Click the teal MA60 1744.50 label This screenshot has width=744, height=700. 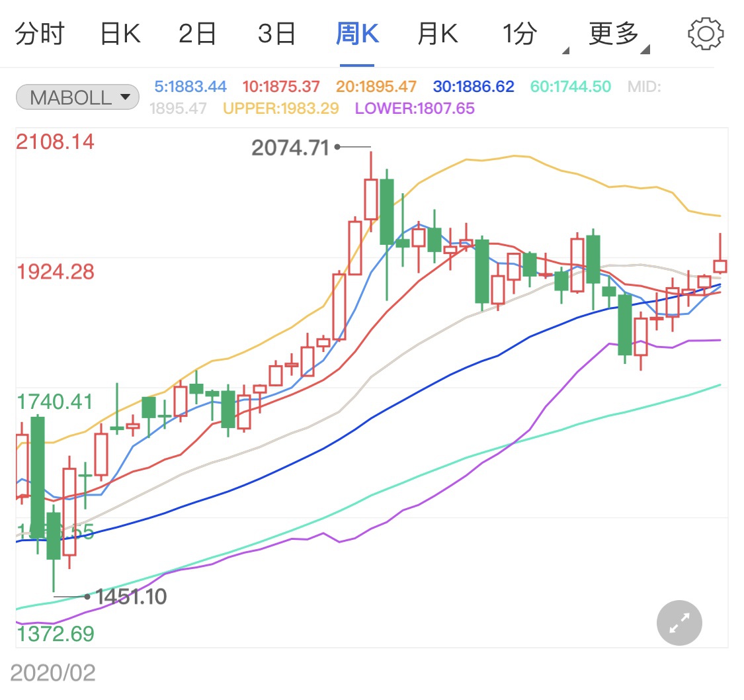(x=571, y=87)
